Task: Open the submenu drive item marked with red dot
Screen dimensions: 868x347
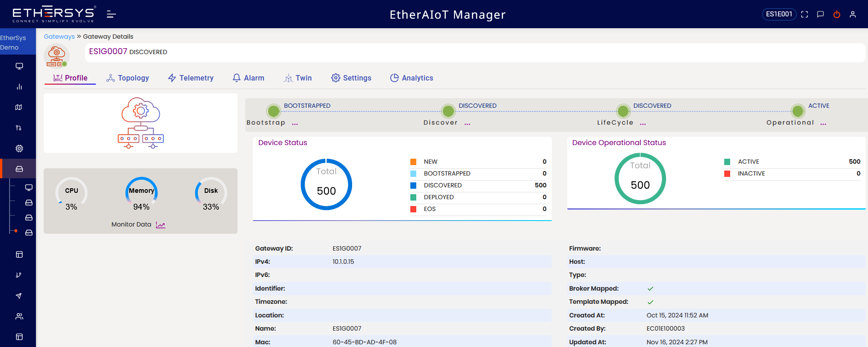Action: (x=29, y=232)
